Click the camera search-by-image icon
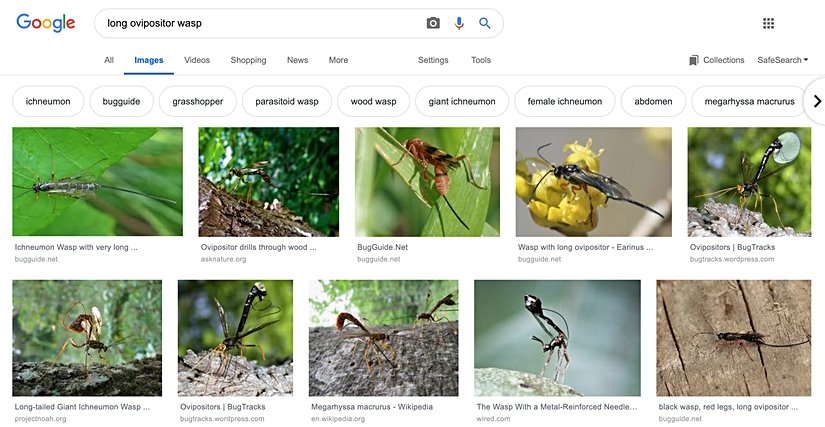The height and width of the screenshot is (427, 825). (x=433, y=23)
